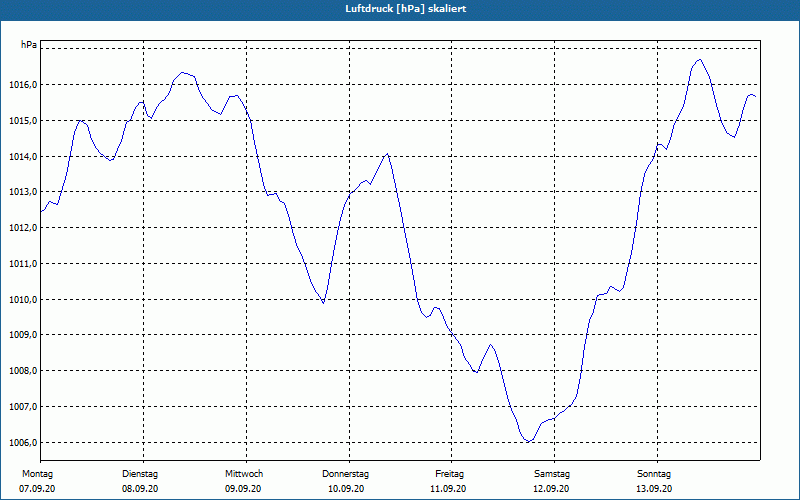The width and height of the screenshot is (800, 500).
Task: Select the 1015,0 y-axis value
Action: (23, 121)
